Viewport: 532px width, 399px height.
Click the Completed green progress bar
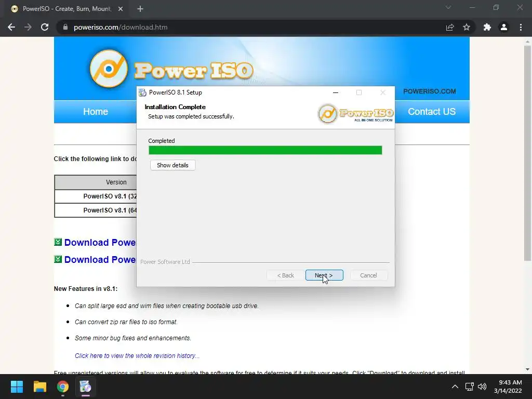[x=265, y=150]
